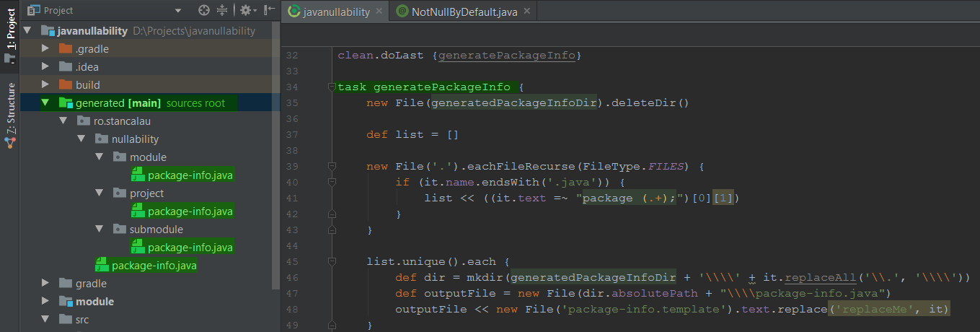Open the Project panel settings gear
980x332 pixels.
[x=245, y=10]
